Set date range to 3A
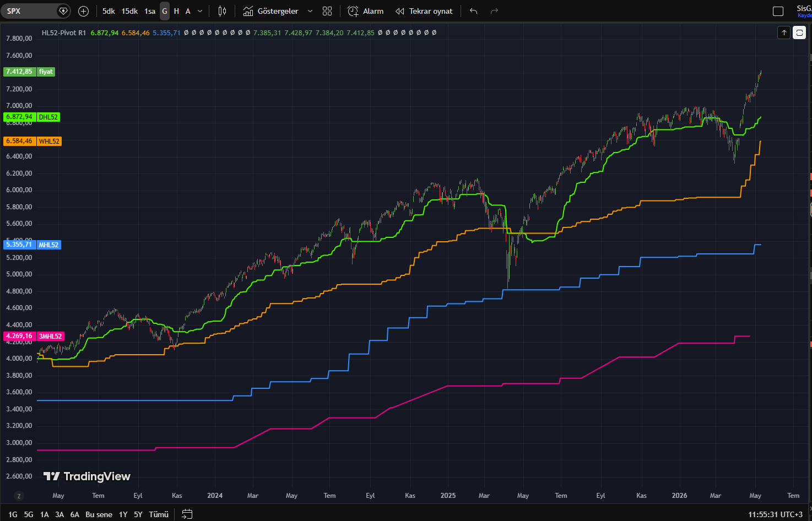This screenshot has height=521, width=812. tap(59, 514)
